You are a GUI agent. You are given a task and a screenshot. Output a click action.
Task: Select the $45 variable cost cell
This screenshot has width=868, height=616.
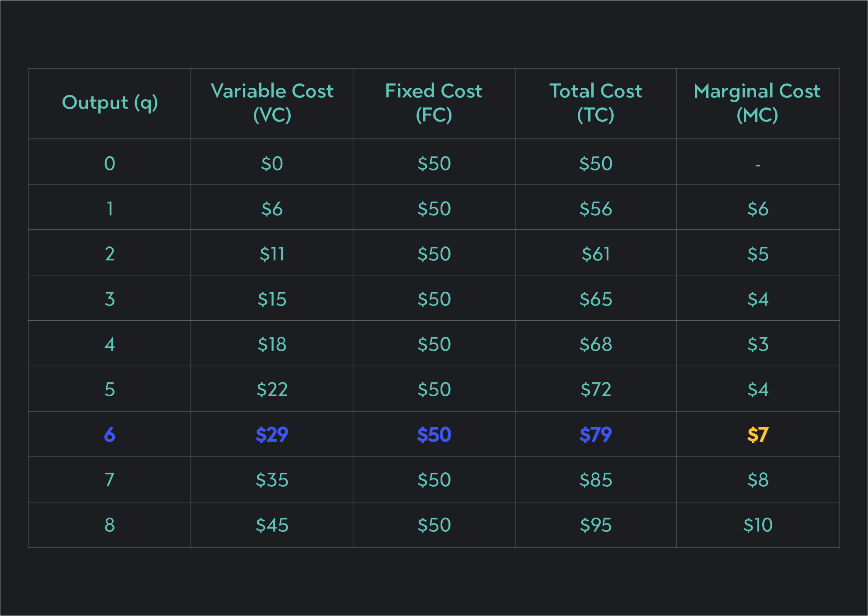272,525
